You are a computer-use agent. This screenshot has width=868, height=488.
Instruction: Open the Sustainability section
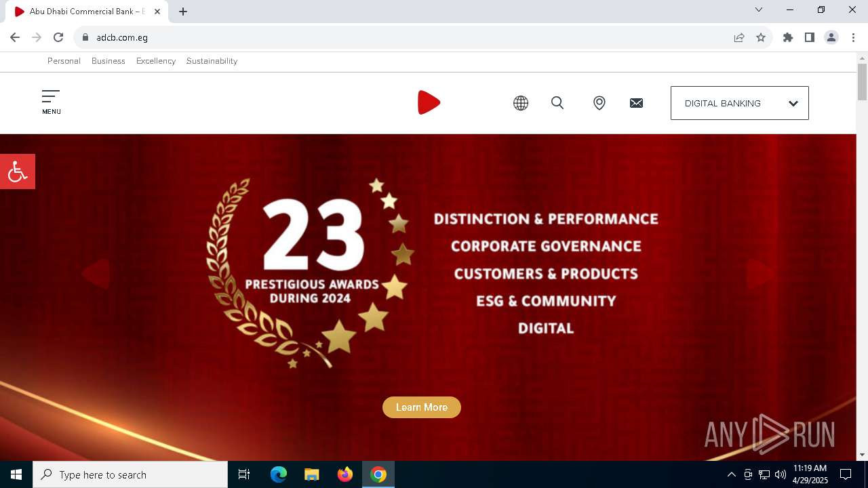212,61
